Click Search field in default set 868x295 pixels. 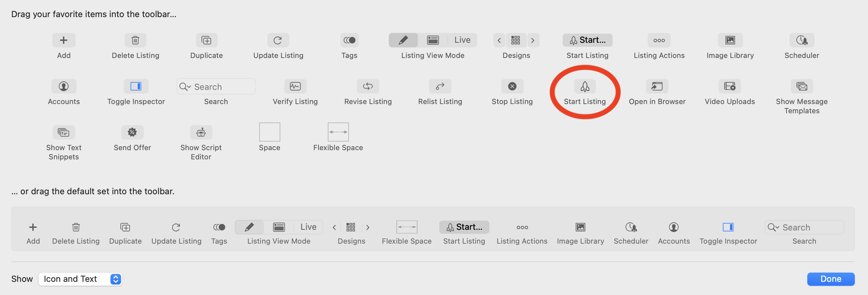tap(804, 228)
